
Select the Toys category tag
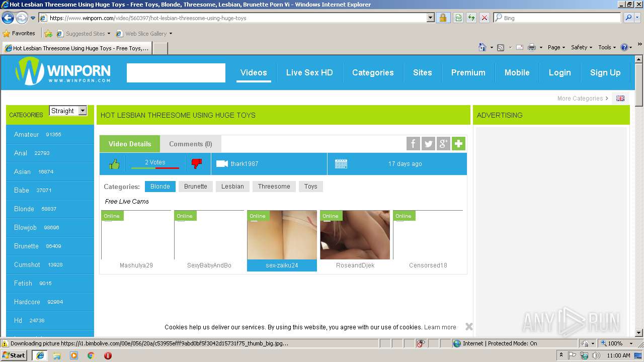(x=311, y=187)
